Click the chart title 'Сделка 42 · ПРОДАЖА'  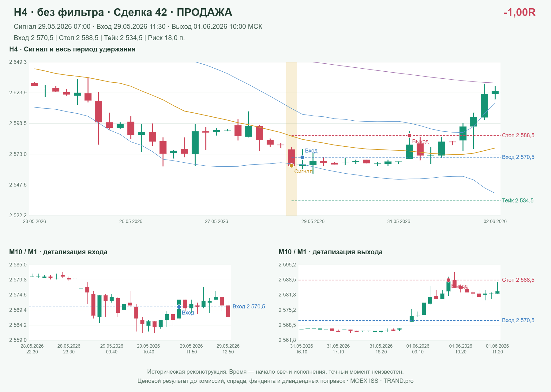point(173,12)
